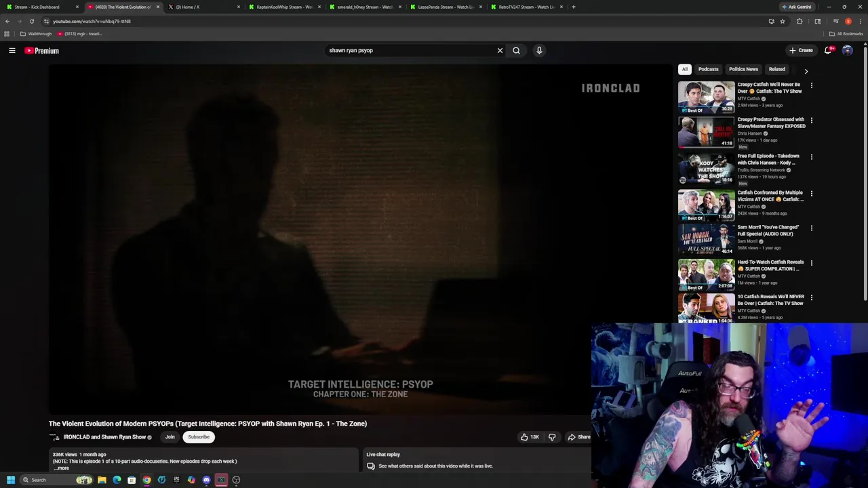Select the All filter chip
Screen dimensions: 868x488
pyautogui.click(x=685, y=69)
